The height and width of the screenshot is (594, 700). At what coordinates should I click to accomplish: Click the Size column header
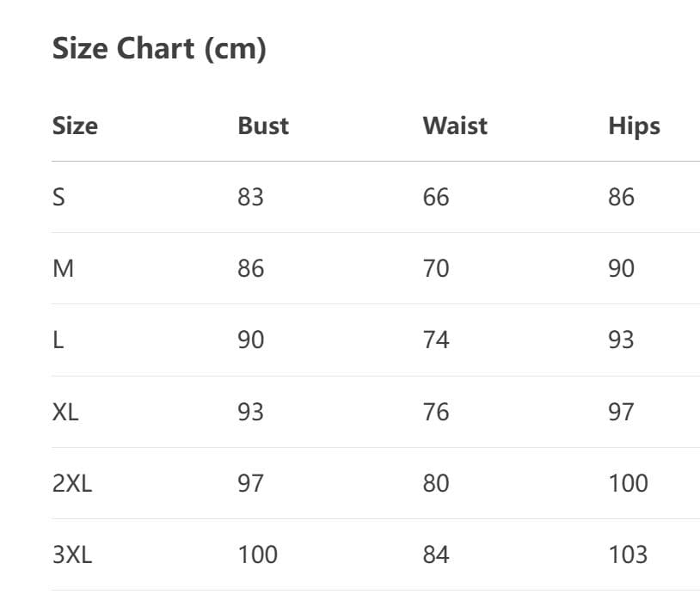(75, 126)
